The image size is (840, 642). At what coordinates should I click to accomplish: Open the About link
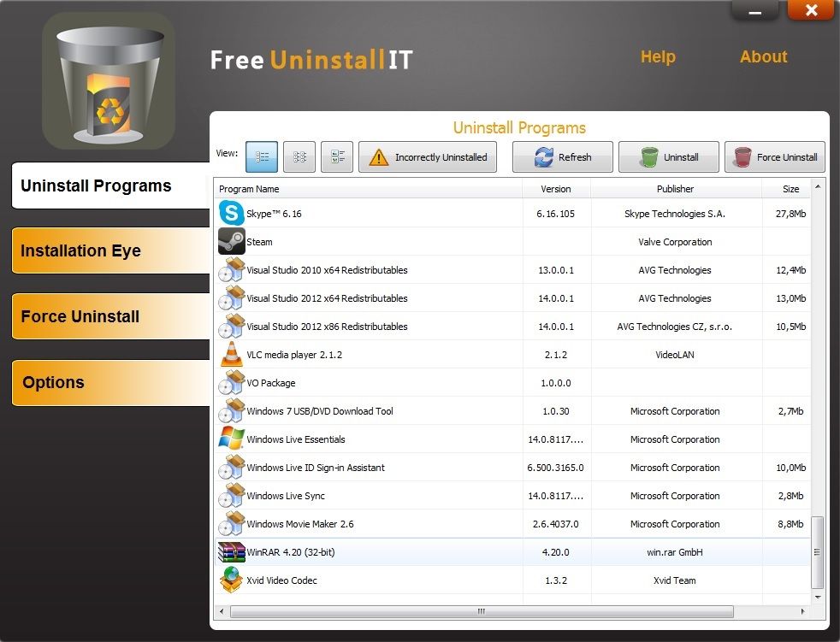(763, 56)
